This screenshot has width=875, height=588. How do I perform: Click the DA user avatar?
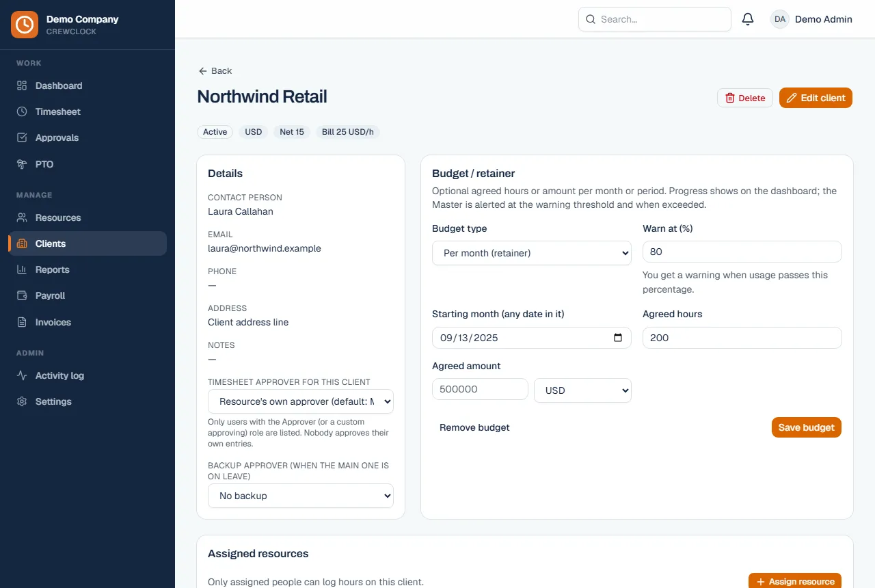point(780,19)
